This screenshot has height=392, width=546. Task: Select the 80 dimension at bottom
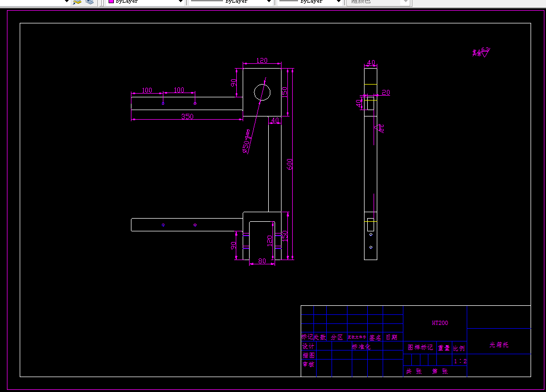coord(262,261)
